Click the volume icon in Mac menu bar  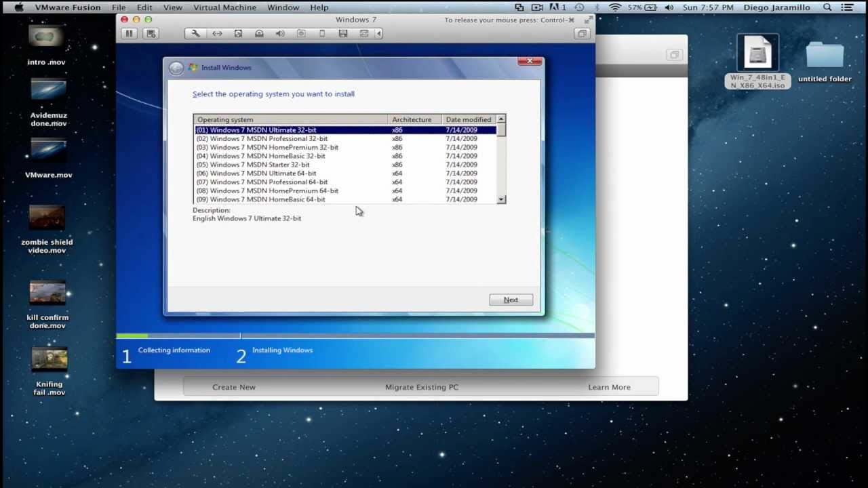669,7
